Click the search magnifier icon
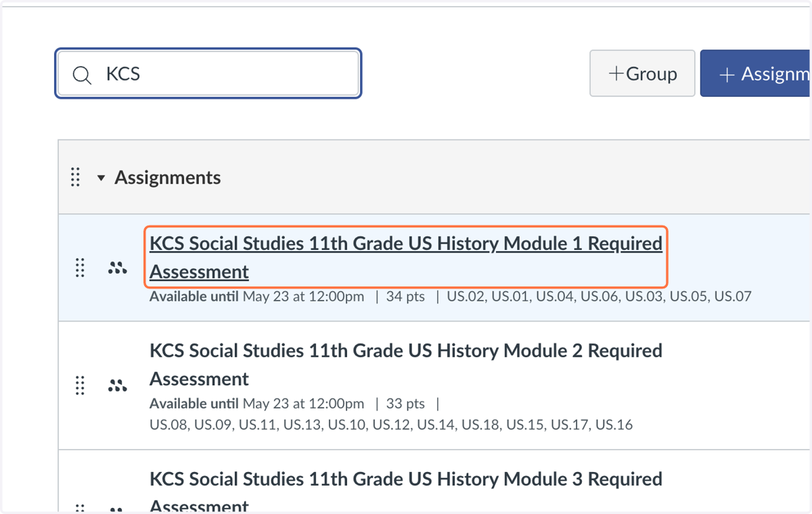 point(82,74)
